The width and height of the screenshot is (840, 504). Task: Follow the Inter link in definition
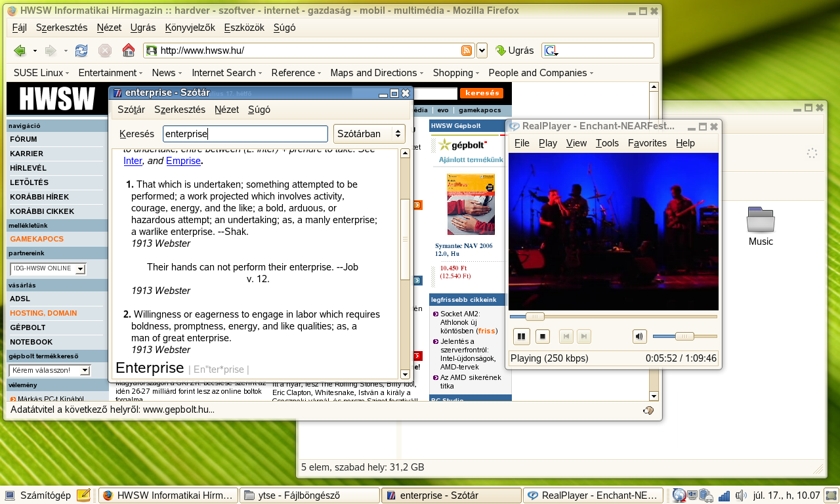(133, 161)
